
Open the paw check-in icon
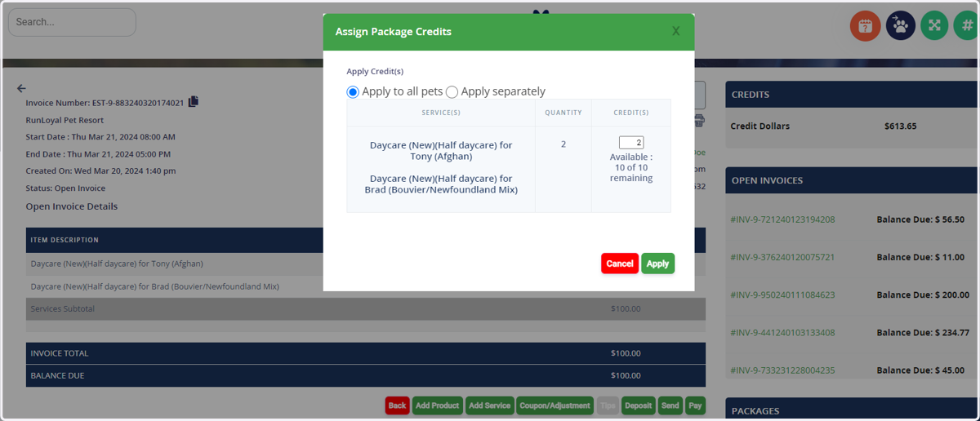coord(900,25)
